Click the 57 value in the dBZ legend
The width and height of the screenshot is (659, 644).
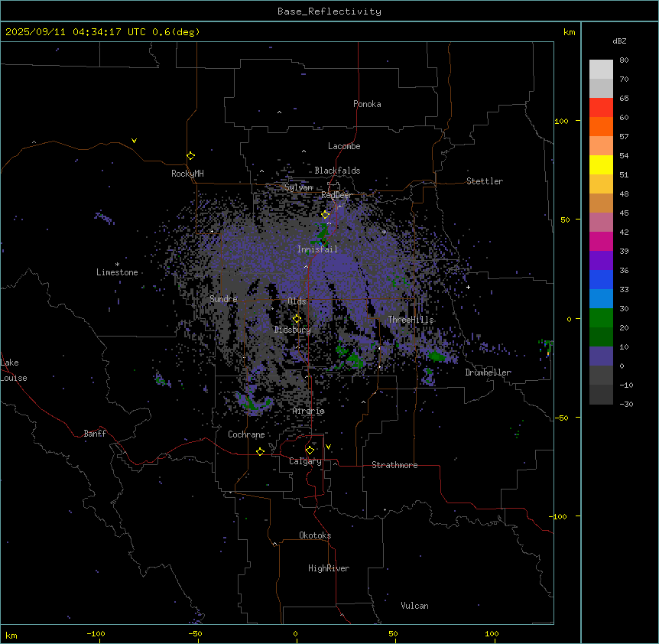(624, 136)
